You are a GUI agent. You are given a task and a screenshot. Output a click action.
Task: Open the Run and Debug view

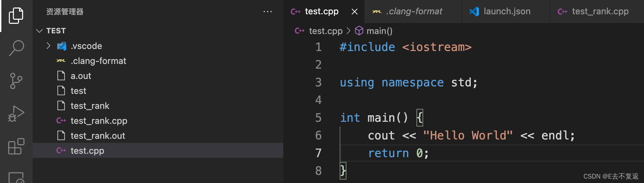pos(16,114)
